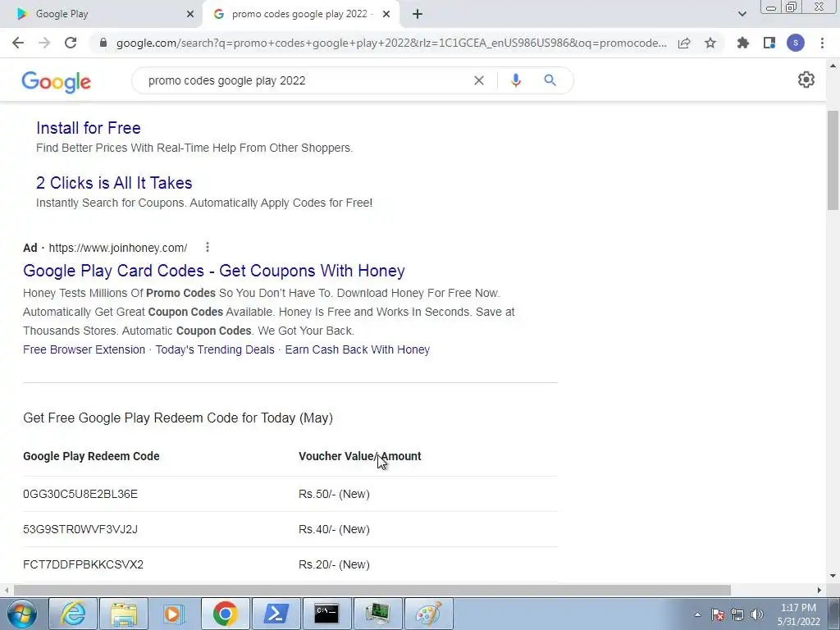Open the volume speaker tray icon
This screenshot has height=630, width=840.
point(757,614)
